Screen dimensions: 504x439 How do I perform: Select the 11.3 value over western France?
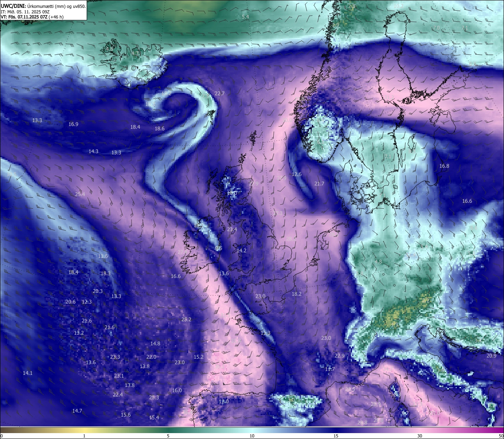coord(265,333)
